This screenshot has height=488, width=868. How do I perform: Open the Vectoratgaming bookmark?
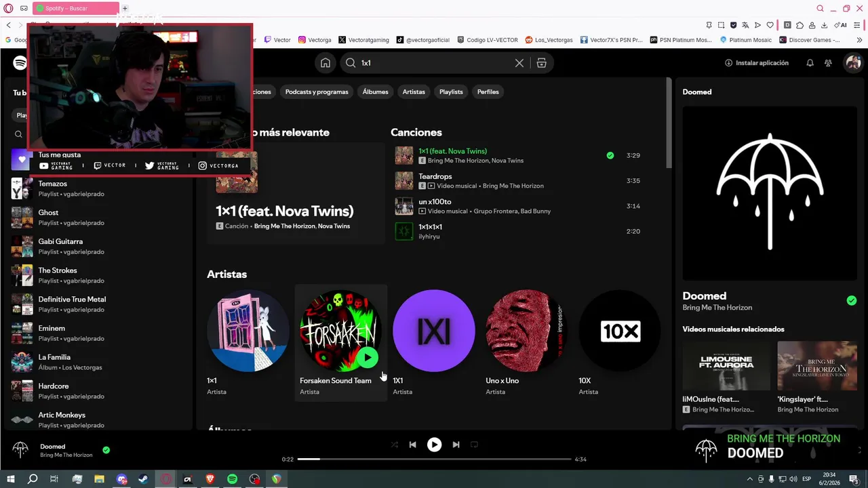tap(363, 40)
